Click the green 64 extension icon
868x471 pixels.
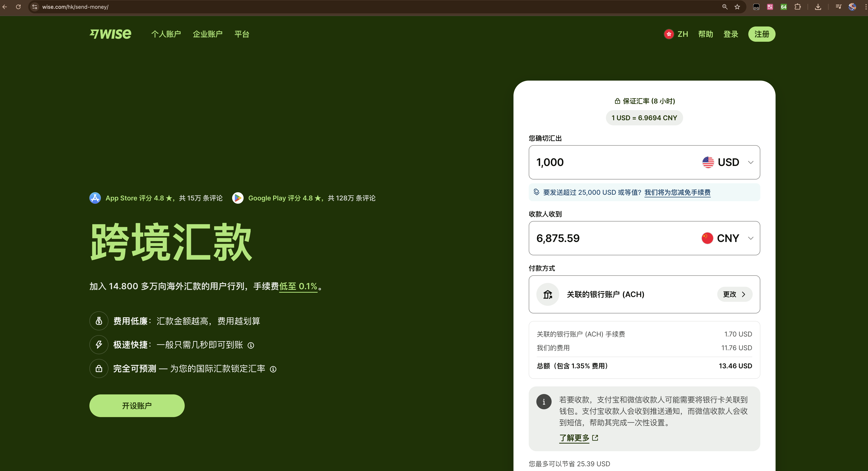(784, 7)
